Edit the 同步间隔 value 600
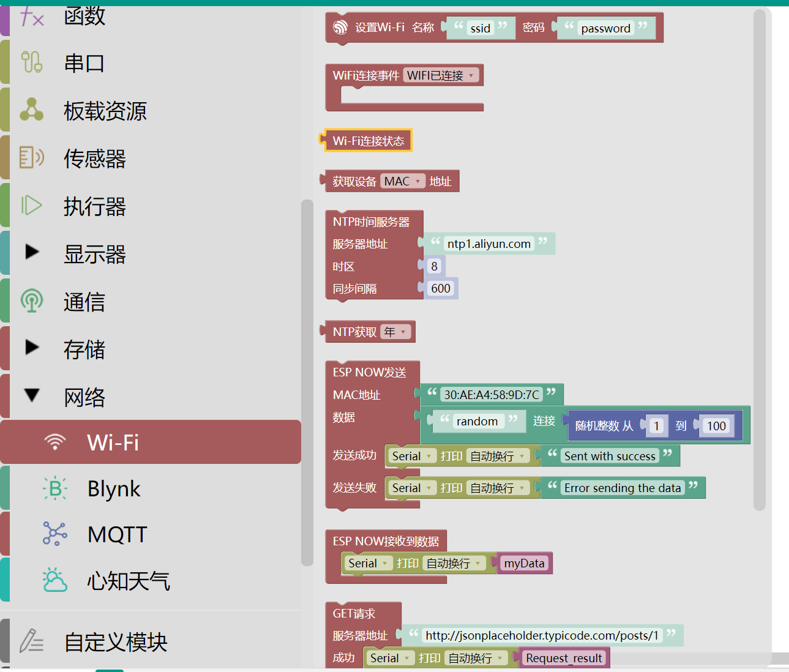Image resolution: width=789 pixels, height=672 pixels. point(441,288)
